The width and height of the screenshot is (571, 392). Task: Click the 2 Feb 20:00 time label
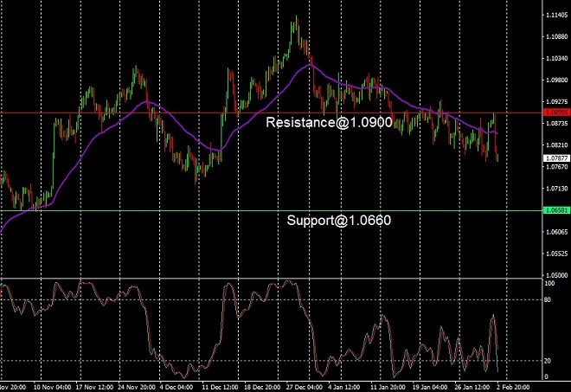pyautogui.click(x=512, y=387)
